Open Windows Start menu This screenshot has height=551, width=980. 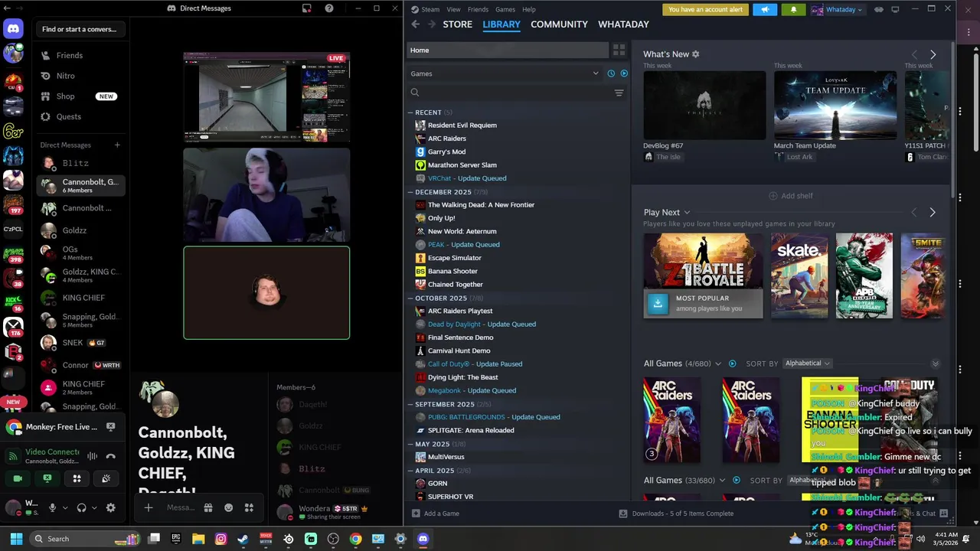(16, 539)
